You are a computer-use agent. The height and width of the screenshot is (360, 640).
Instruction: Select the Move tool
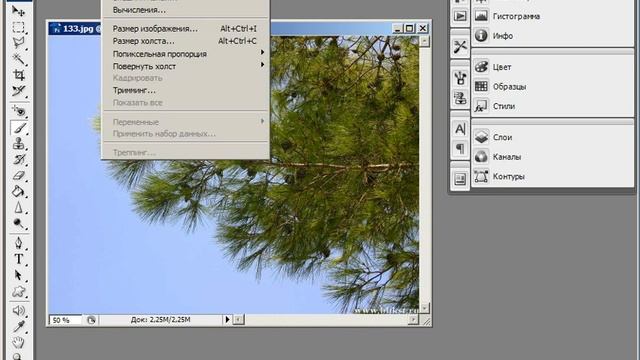click(18, 11)
